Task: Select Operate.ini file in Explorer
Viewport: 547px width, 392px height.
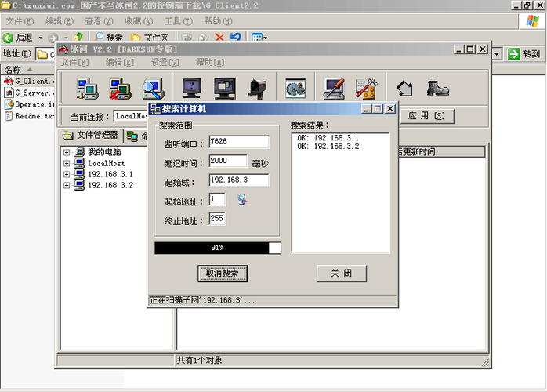Action: tap(29, 104)
